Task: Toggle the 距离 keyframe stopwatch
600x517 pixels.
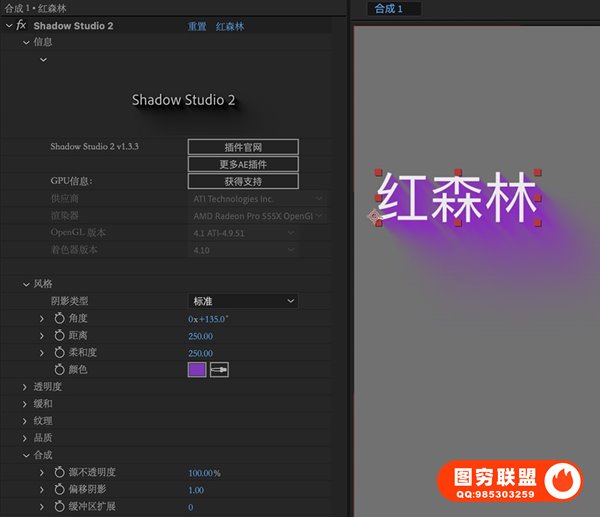Action: pyautogui.click(x=59, y=336)
